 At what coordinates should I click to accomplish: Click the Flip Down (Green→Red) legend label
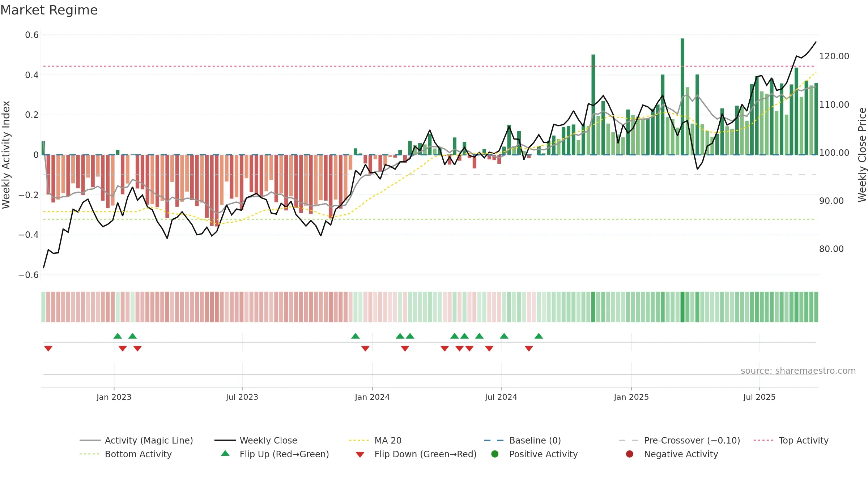pyautogui.click(x=425, y=454)
